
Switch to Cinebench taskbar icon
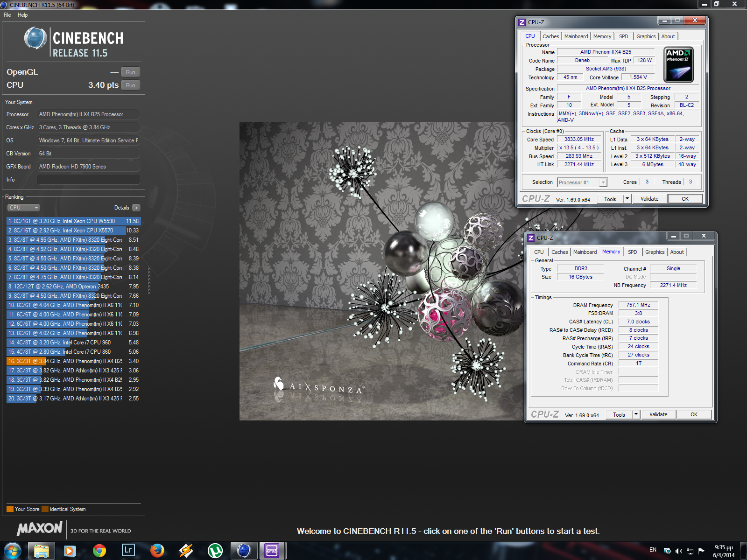click(243, 551)
